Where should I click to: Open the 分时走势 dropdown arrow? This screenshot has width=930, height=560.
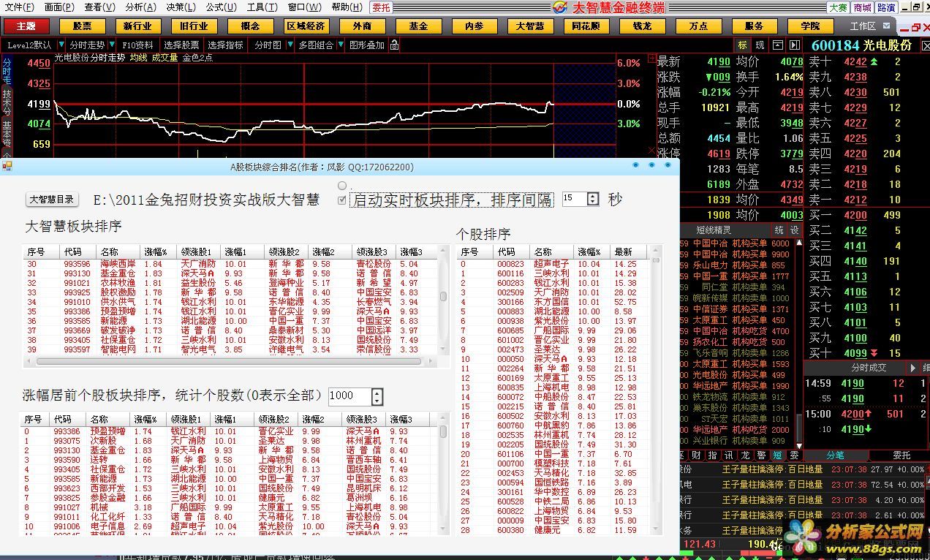pos(110,45)
